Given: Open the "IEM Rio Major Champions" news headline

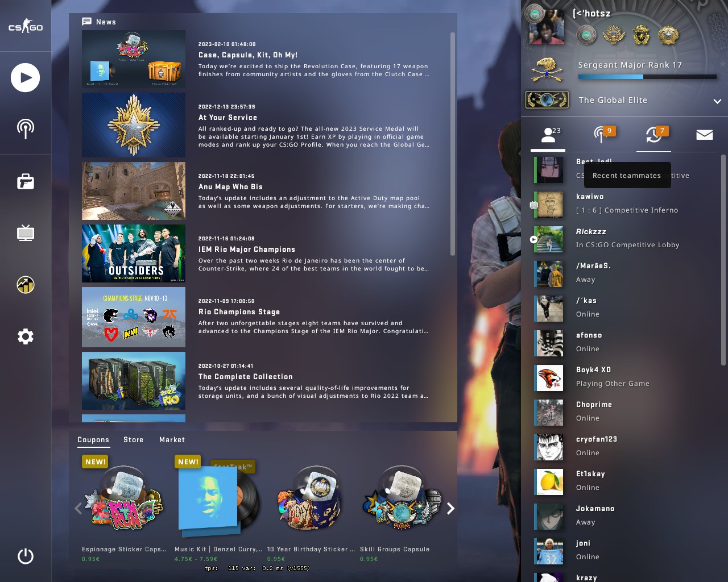Looking at the screenshot, I should (x=247, y=250).
